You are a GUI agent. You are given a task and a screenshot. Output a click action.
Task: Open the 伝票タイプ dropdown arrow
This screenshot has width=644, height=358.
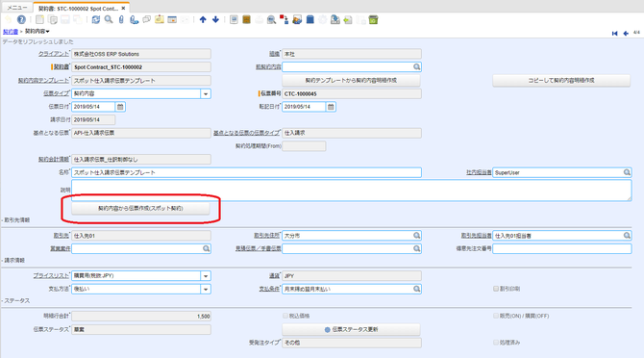(206, 93)
